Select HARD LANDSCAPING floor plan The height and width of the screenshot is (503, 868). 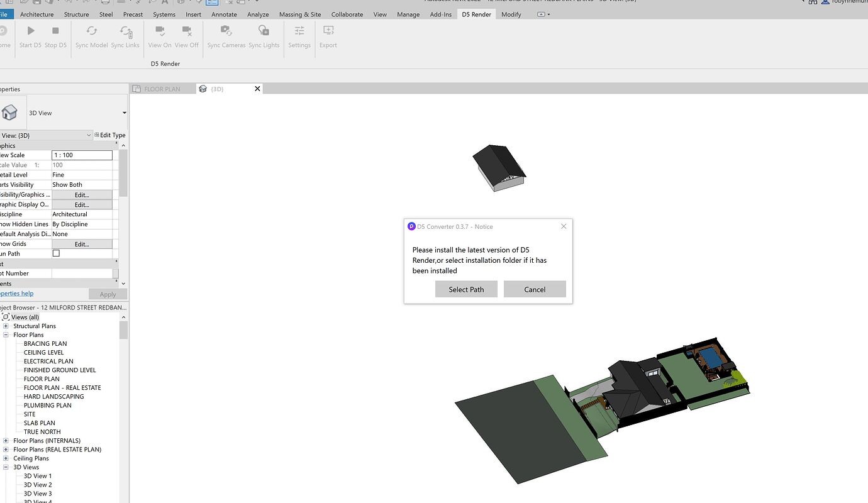(x=53, y=397)
